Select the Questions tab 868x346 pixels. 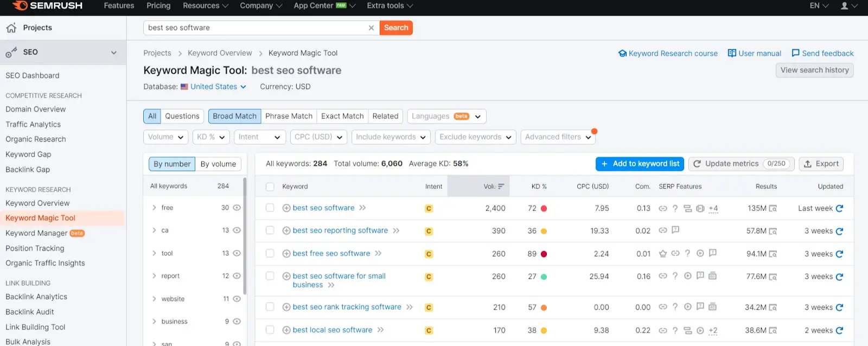[x=182, y=116]
